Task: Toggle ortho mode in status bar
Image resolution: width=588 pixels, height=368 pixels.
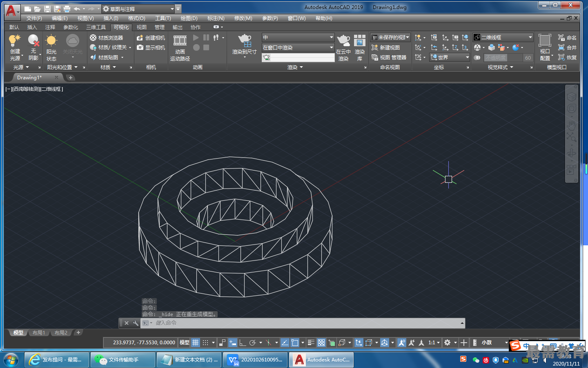Action: click(243, 343)
